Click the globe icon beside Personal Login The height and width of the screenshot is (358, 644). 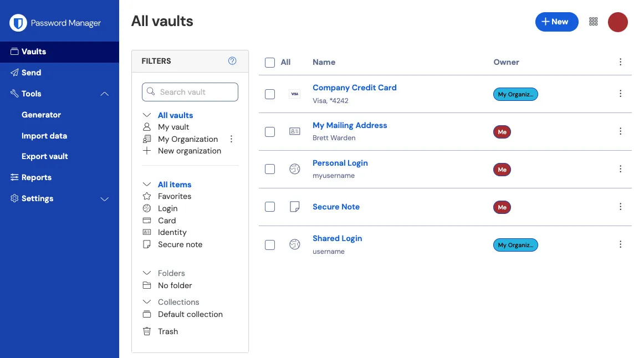click(x=294, y=169)
